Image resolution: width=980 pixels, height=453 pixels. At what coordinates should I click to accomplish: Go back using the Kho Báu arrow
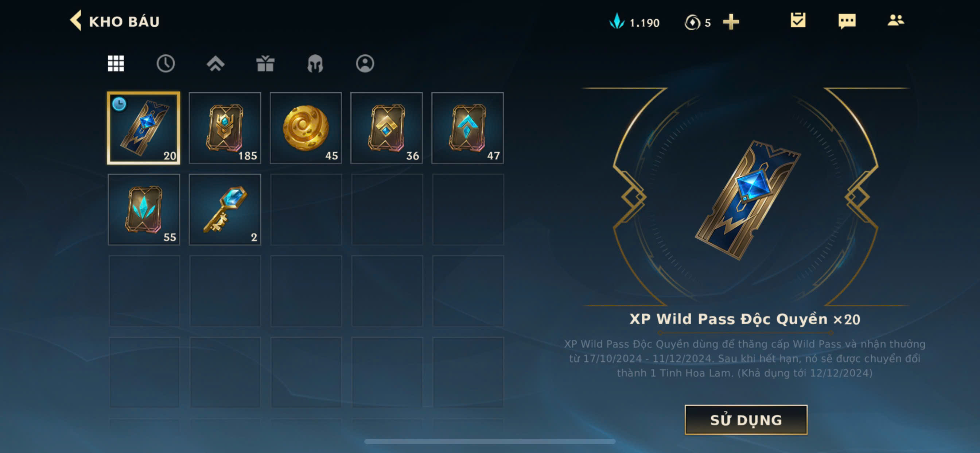[76, 21]
